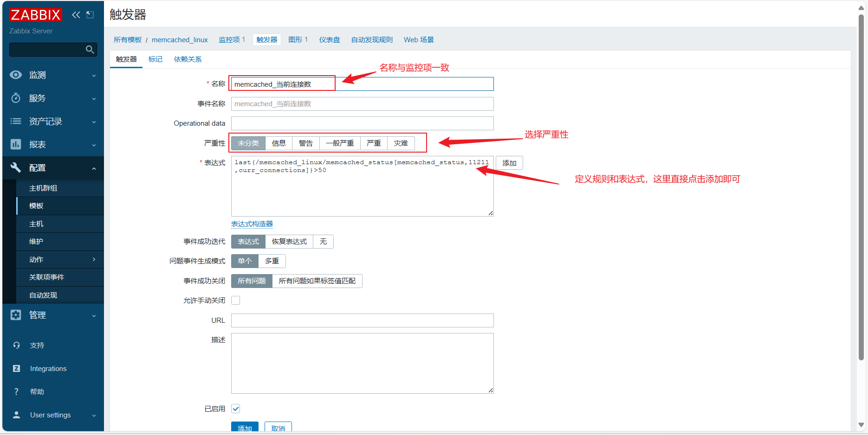868x435 pixels.
Task: Click the user icon for User settings
Action: click(16, 415)
